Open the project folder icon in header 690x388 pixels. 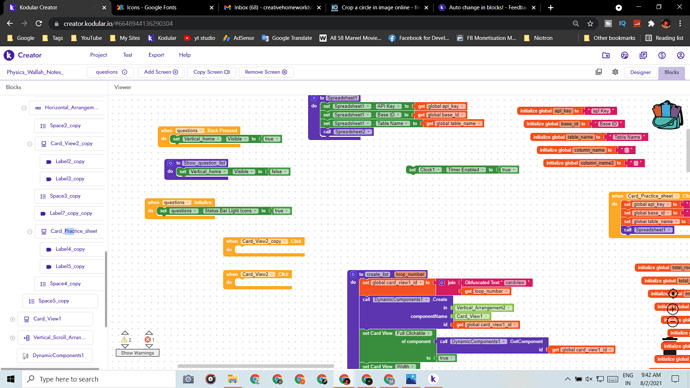pos(606,55)
